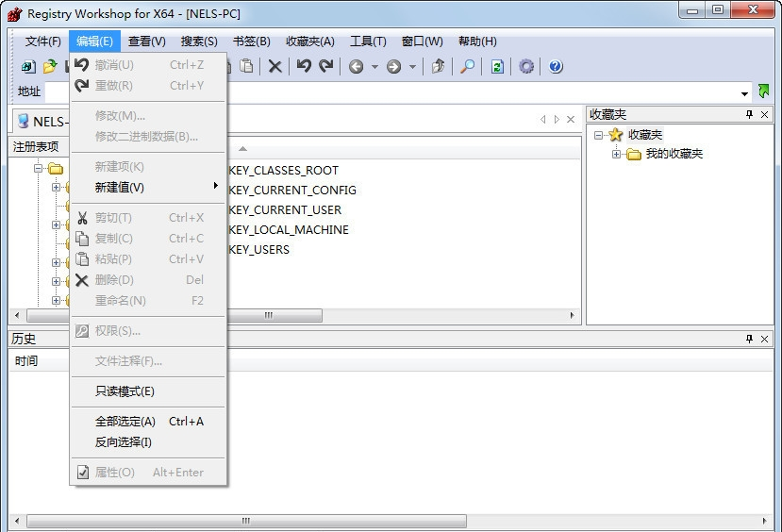Choose 反向选择(I) from the edit menu
The image size is (782, 532).
pos(148,442)
